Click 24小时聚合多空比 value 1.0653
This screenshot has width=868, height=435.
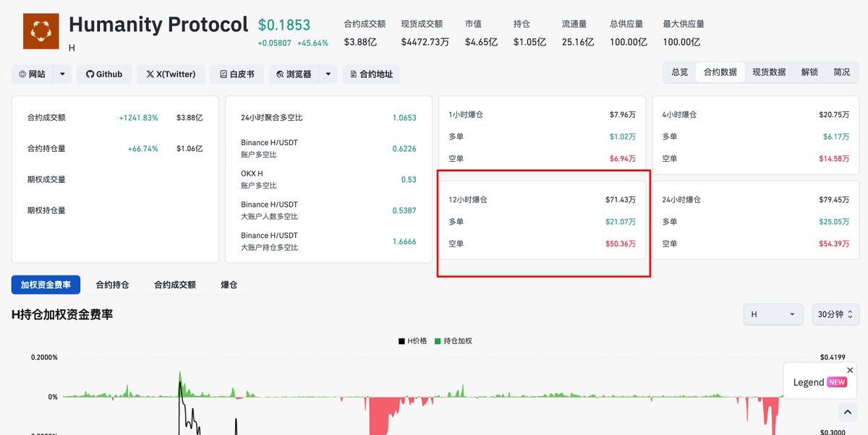(404, 117)
